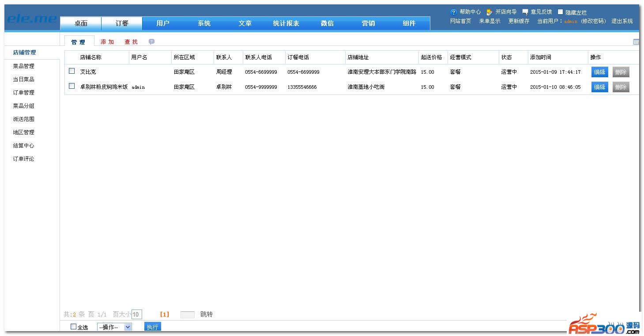644x336 pixels.
Task: Tick the 全选 select-all checkbox
Action: tap(74, 327)
